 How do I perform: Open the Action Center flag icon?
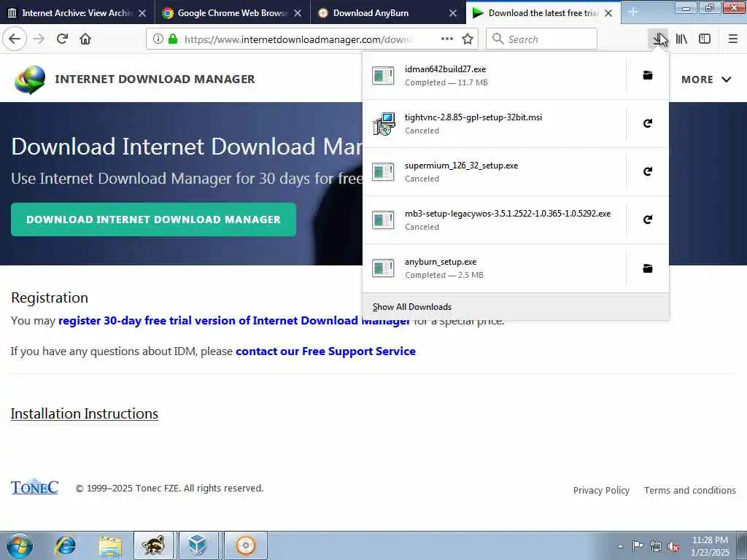638,546
